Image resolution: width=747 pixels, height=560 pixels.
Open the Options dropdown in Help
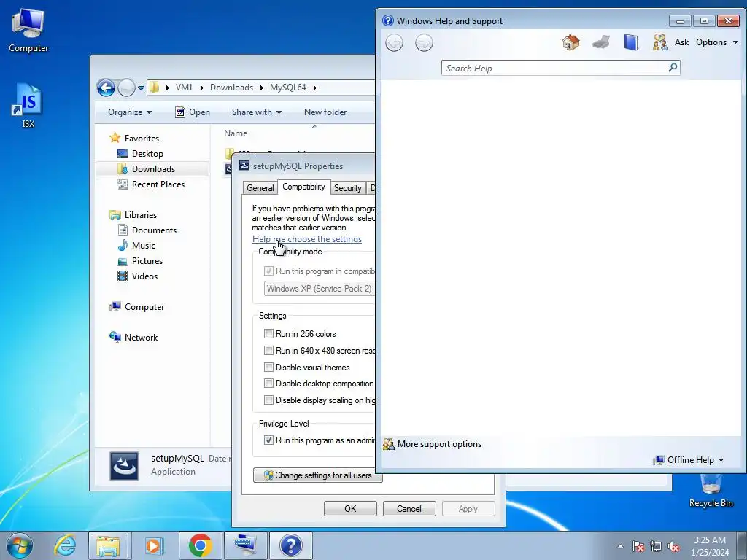[717, 42]
